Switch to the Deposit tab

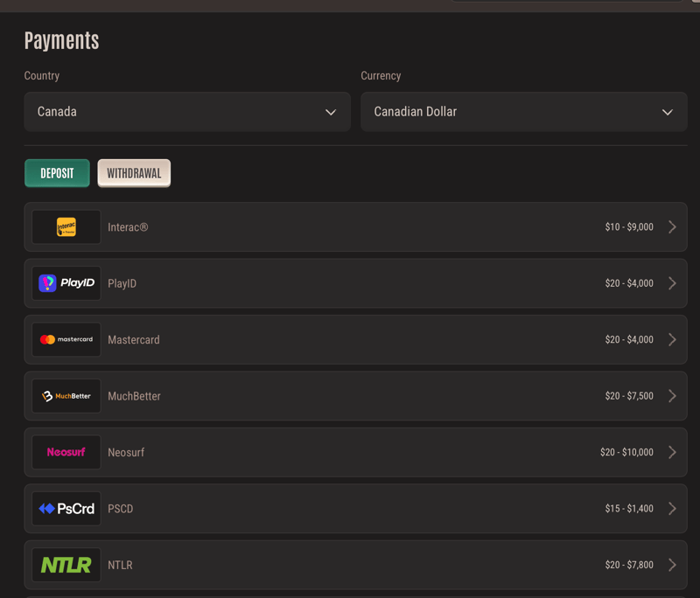57,173
